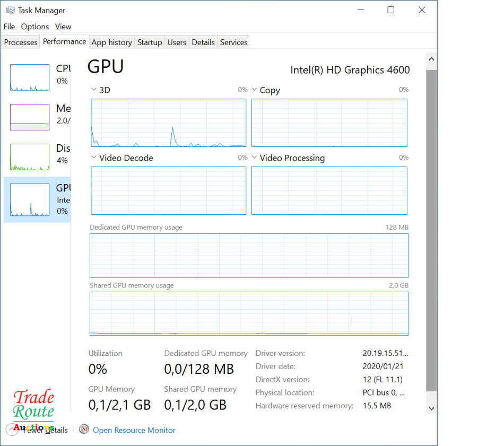Open the Copy engine dropdown
The image size is (504, 446).
[x=255, y=90]
